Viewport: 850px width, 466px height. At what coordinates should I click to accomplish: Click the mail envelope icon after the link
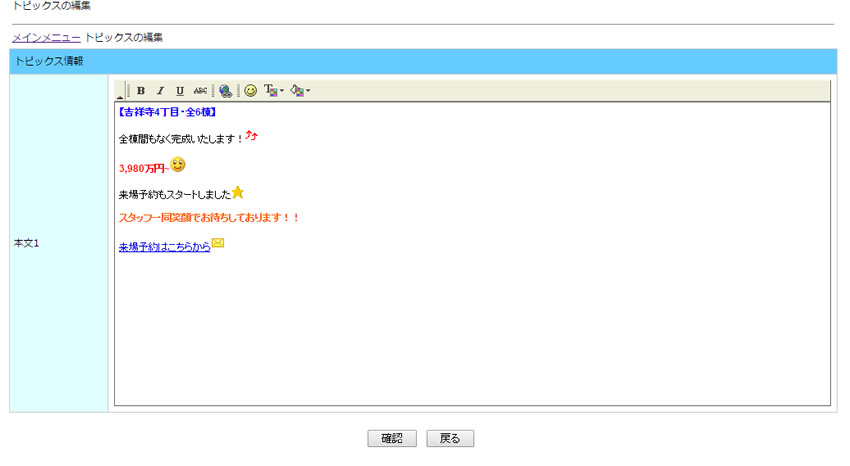pos(218,243)
